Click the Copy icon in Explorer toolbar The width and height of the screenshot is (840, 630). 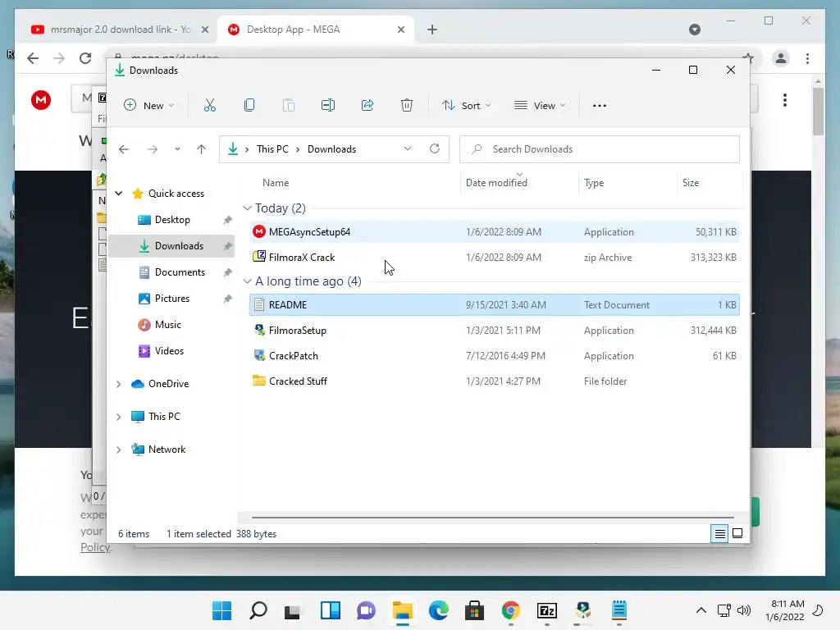point(249,106)
